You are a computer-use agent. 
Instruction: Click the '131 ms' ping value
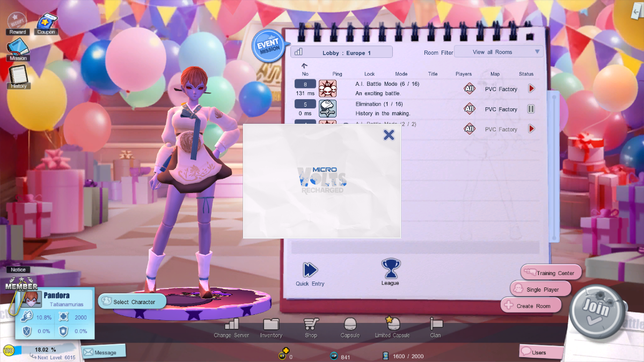click(x=305, y=93)
